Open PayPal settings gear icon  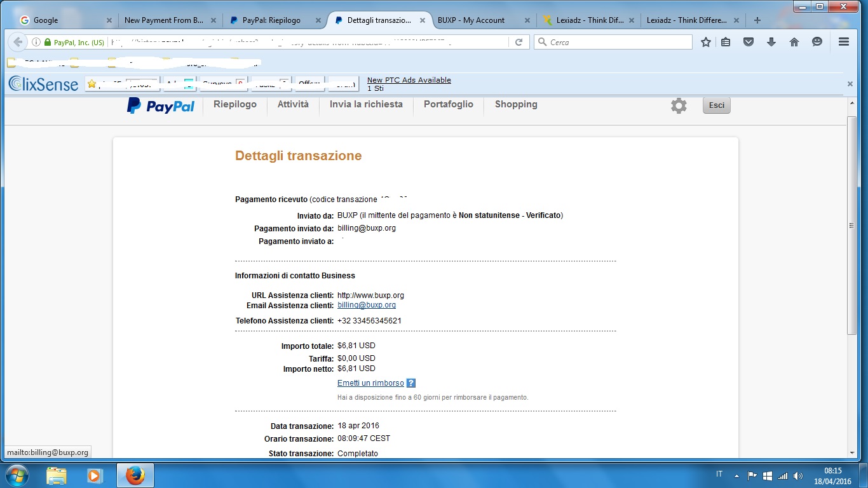679,105
